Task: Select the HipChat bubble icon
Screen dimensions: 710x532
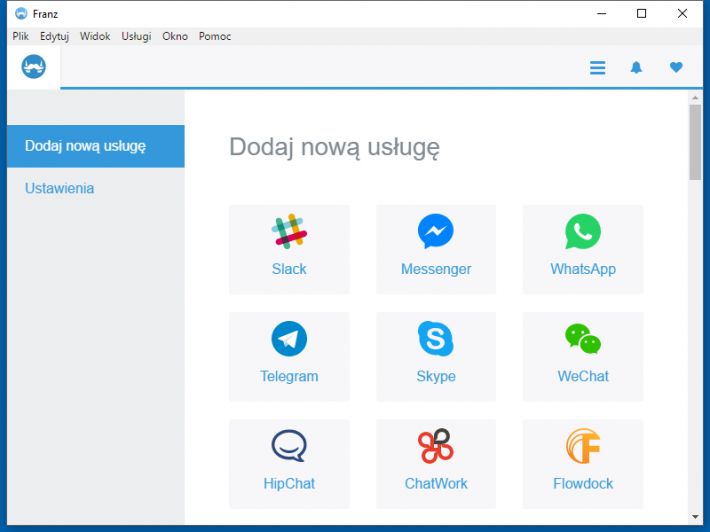Action: [x=289, y=446]
